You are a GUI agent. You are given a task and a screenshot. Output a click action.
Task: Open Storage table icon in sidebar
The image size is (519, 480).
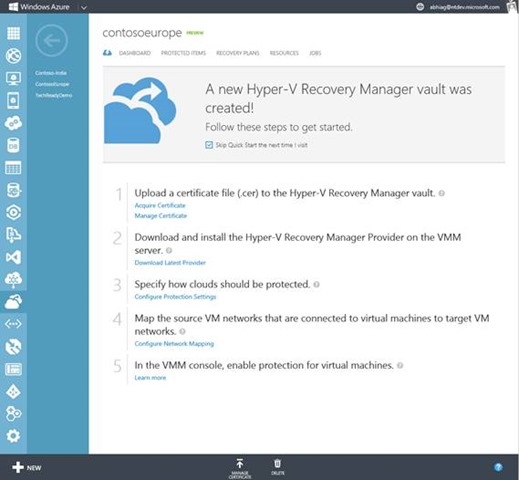pyautogui.click(x=13, y=168)
